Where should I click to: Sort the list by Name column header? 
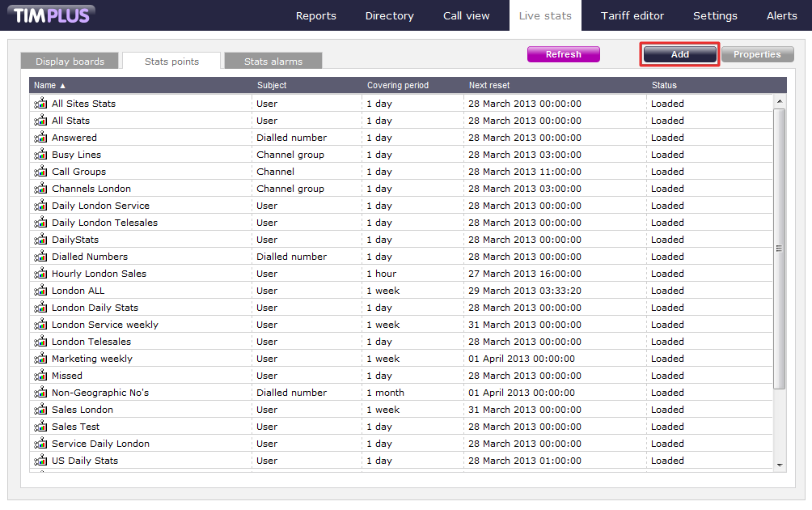point(49,85)
